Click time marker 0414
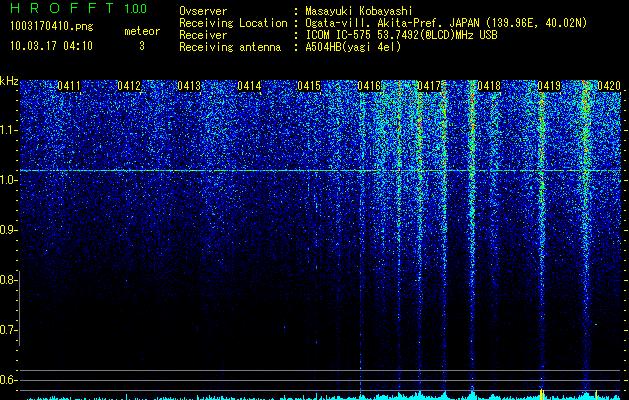Screen dimensions: 629x400 (249, 86)
